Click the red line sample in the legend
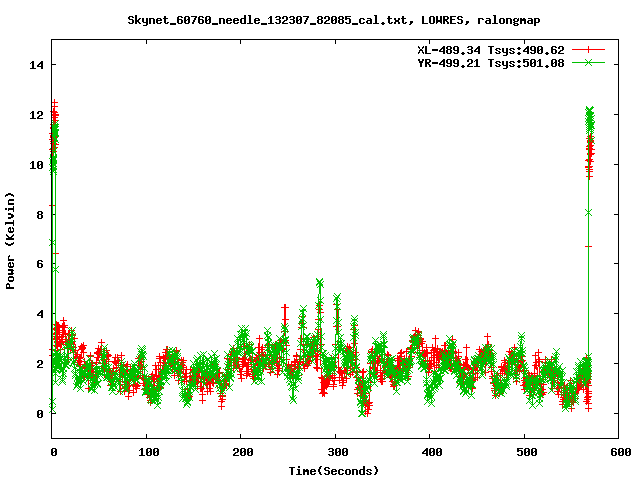 pyautogui.click(x=588, y=50)
